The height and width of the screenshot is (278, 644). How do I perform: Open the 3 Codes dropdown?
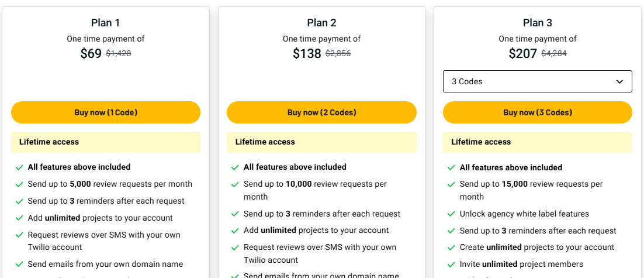pyautogui.click(x=538, y=81)
